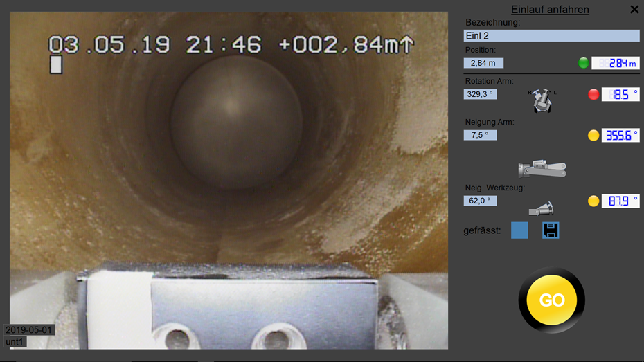Click the 2019-05-01 date label on video

[x=30, y=330]
